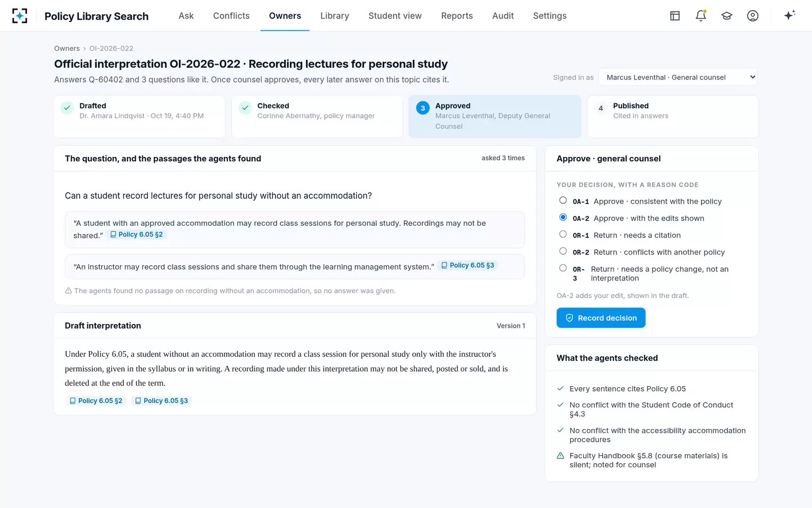Open the Student view tab

tap(395, 16)
